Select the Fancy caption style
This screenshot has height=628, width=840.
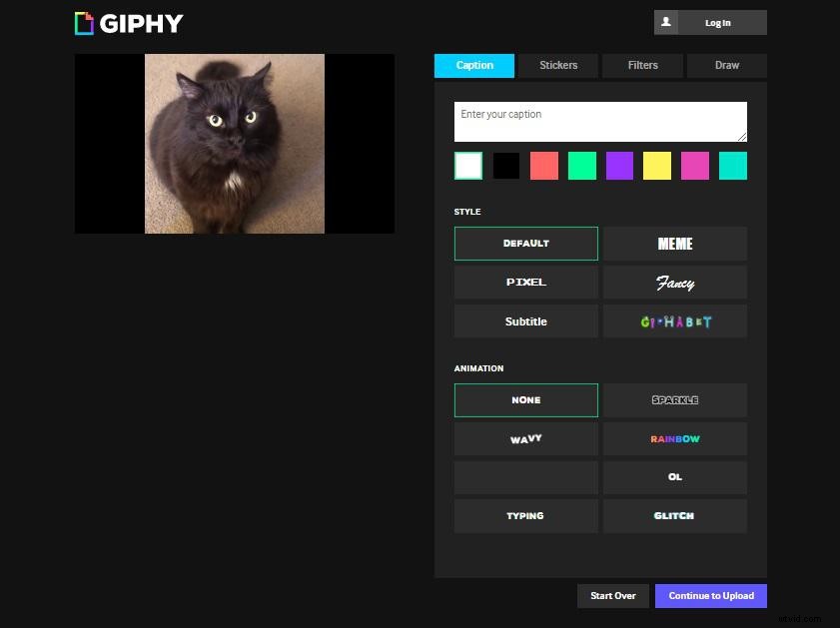675,282
